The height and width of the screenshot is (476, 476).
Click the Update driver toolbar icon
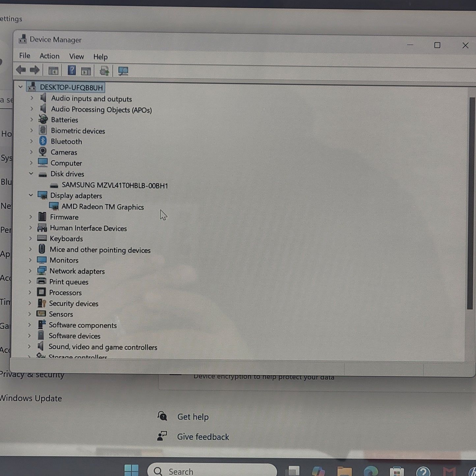[104, 70]
